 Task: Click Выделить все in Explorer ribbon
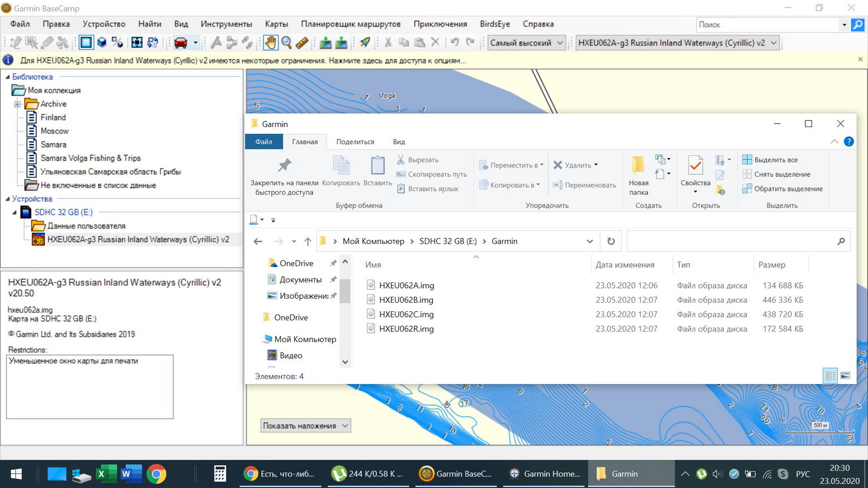770,160
